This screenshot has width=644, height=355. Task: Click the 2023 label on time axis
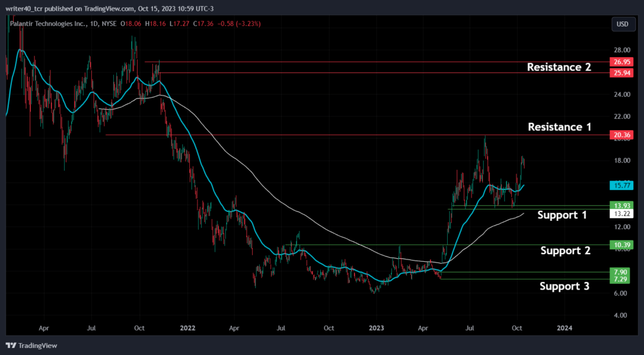tap(376, 329)
